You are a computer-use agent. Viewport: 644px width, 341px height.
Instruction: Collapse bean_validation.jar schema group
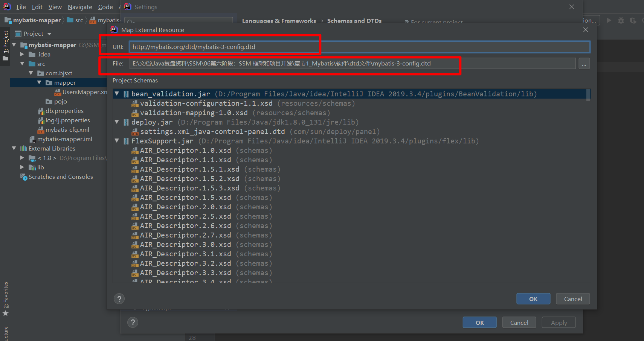click(x=117, y=94)
